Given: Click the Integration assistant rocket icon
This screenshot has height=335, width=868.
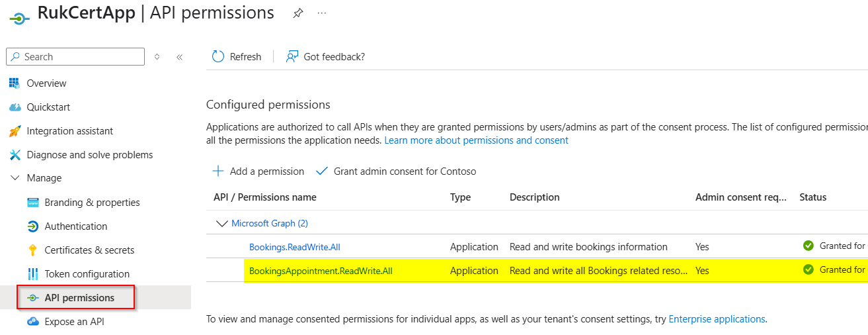Looking at the screenshot, I should click(x=15, y=131).
